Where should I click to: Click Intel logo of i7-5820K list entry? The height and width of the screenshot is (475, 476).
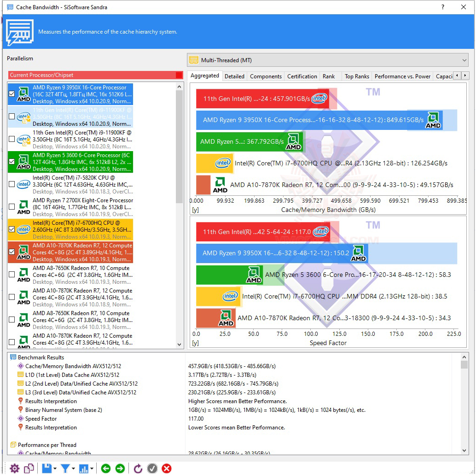click(x=23, y=184)
